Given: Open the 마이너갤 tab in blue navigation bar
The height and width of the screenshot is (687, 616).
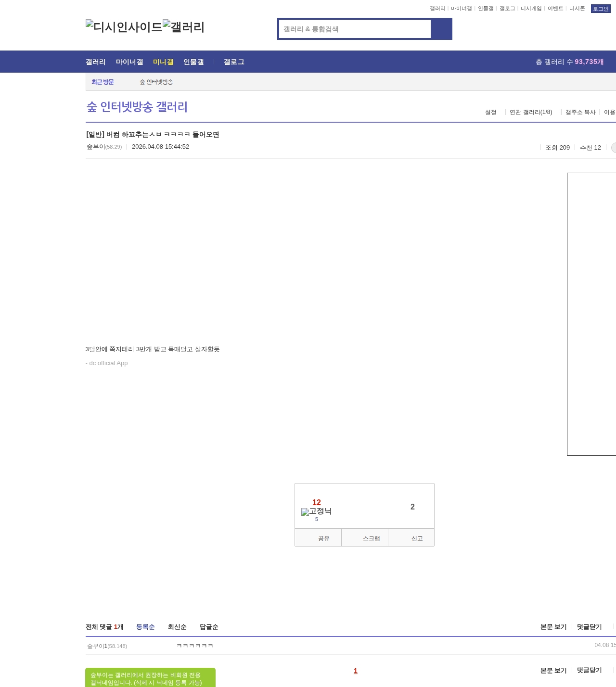Looking at the screenshot, I should pyautogui.click(x=129, y=62).
